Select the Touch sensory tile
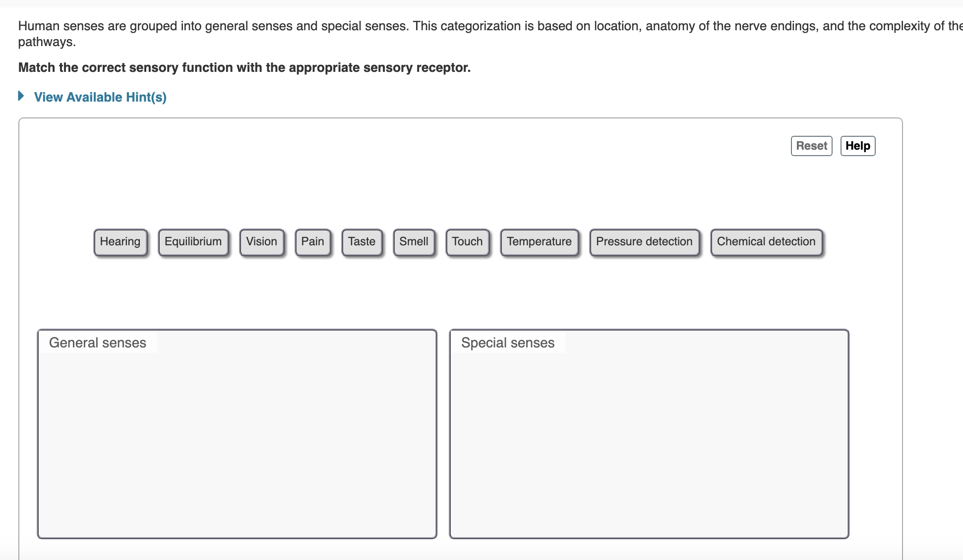Image resolution: width=963 pixels, height=560 pixels. 467,242
